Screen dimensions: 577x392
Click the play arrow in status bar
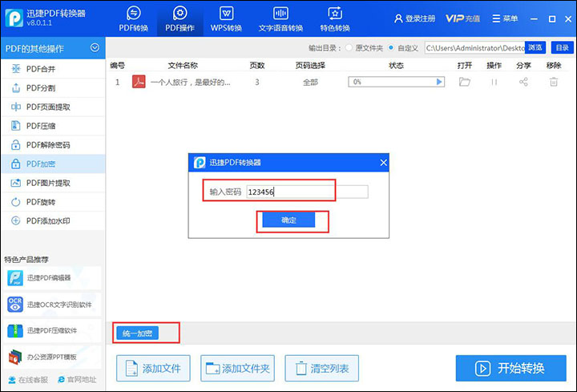[x=439, y=82]
